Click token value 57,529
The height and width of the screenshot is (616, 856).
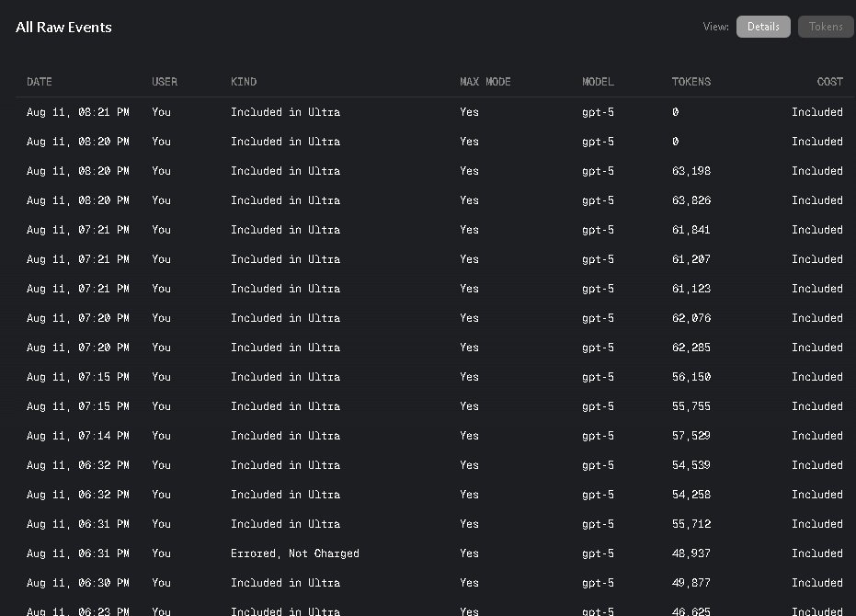pos(691,437)
